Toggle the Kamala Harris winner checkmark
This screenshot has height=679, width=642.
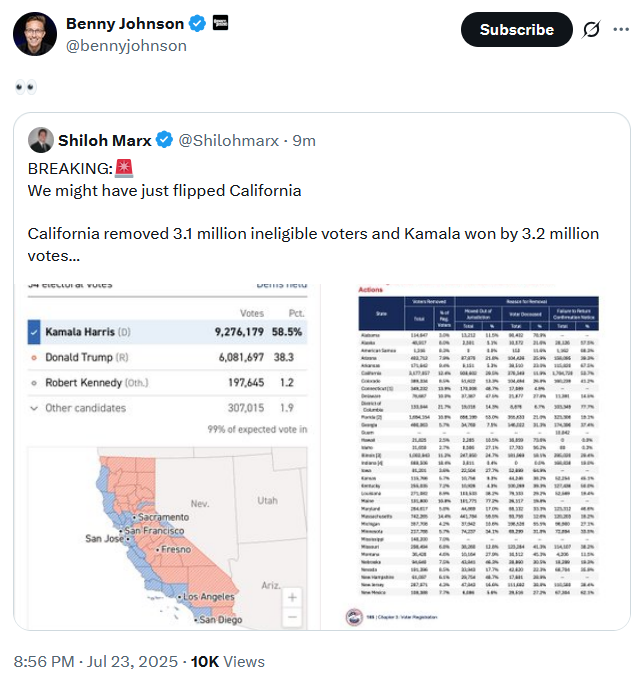pos(34,332)
